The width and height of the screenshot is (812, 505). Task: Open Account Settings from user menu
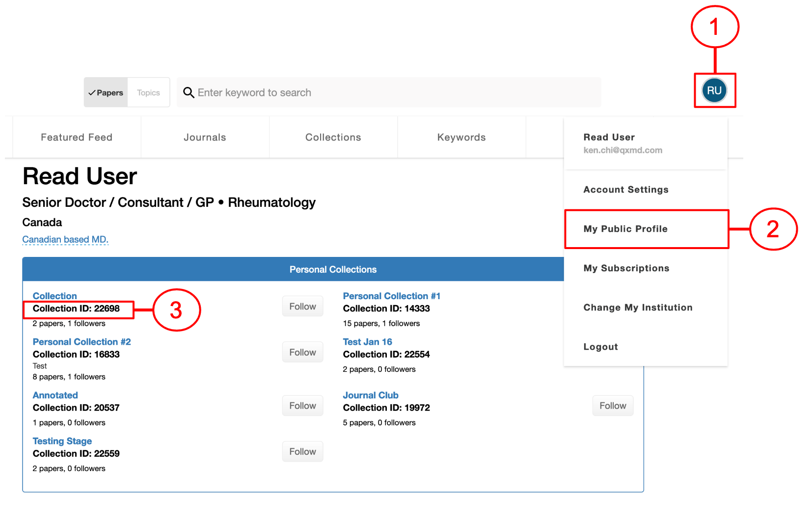click(625, 190)
